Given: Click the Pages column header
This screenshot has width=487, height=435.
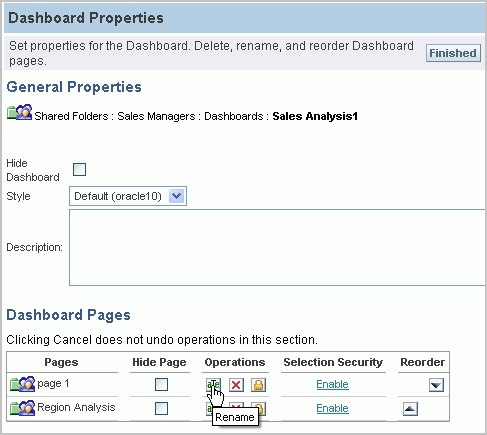Looking at the screenshot, I should click(61, 362).
